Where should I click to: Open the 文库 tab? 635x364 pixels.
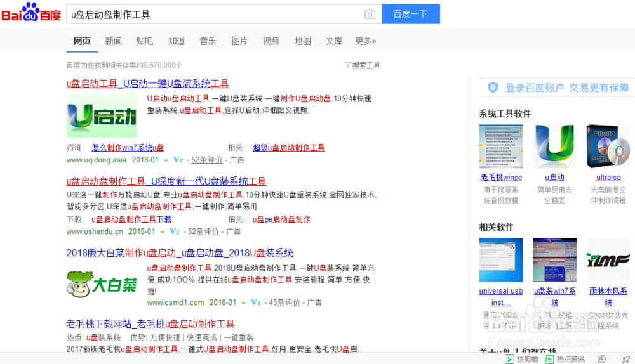coord(334,41)
